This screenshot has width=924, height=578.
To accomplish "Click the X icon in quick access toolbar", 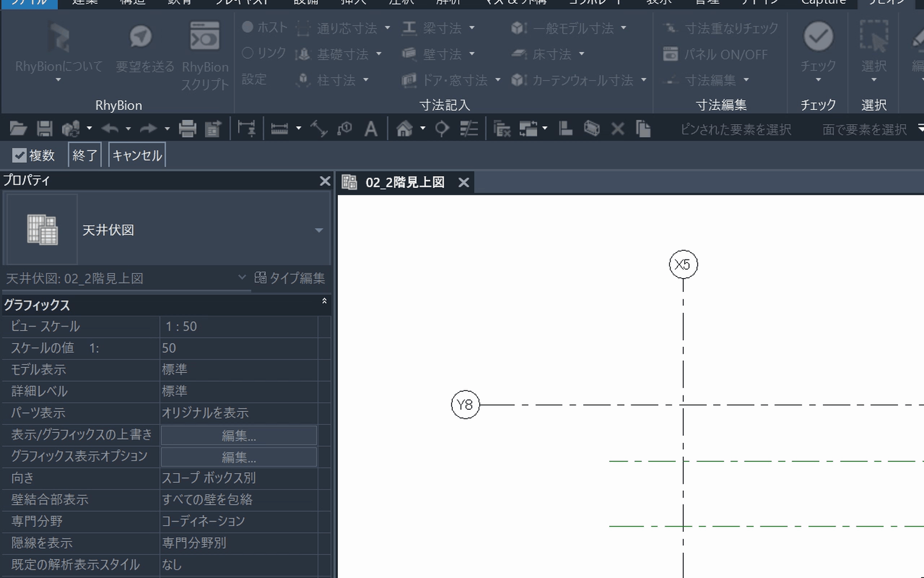I will (618, 128).
